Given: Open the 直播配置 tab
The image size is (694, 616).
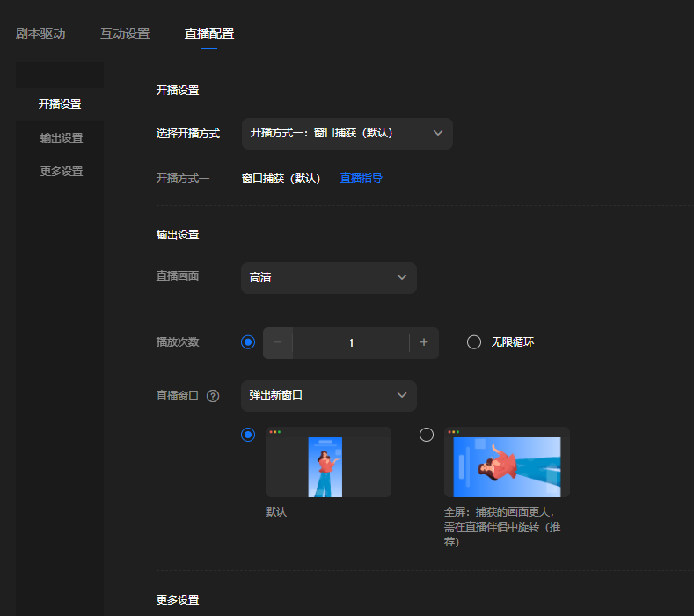Looking at the screenshot, I should (x=209, y=34).
